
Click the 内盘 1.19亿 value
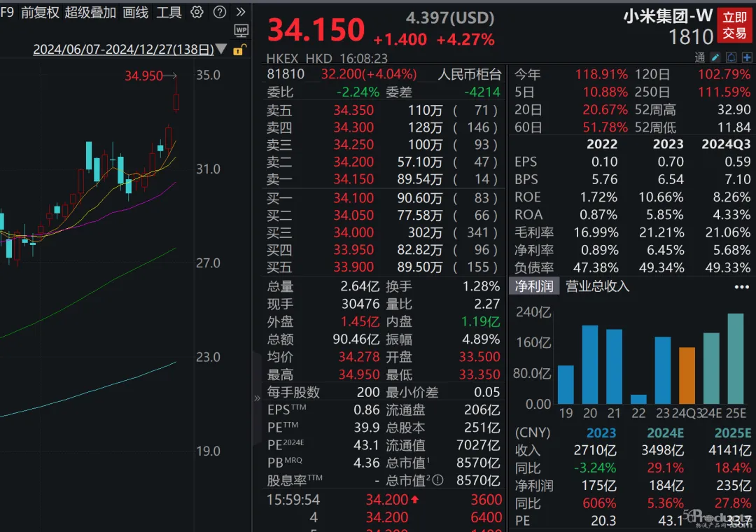481,322
